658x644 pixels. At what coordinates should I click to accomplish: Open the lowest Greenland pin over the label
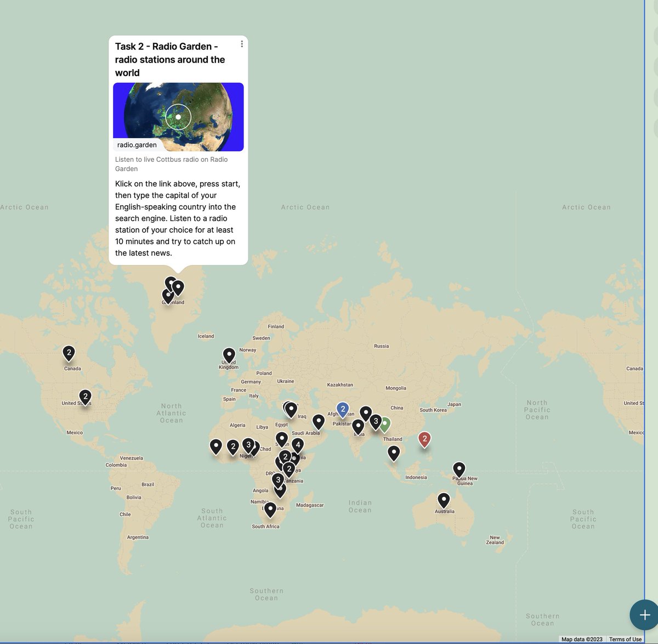point(168,296)
